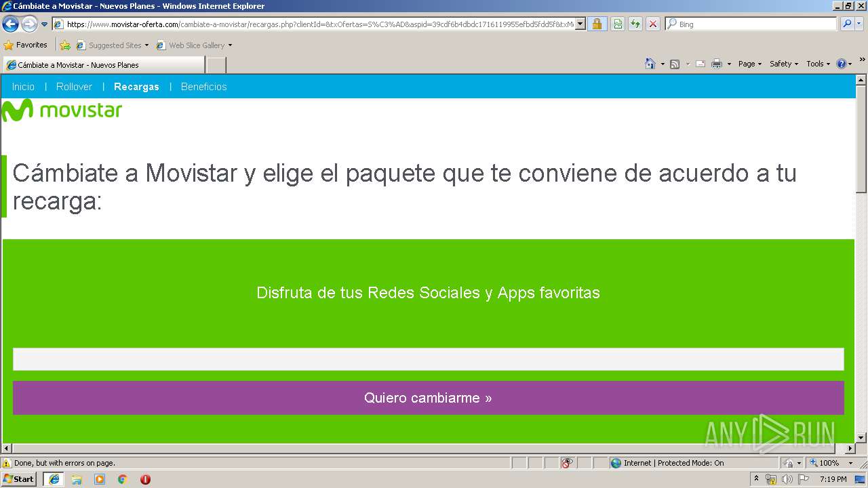Click the browser Forward arrow button
The image size is (868, 488).
click(x=29, y=24)
